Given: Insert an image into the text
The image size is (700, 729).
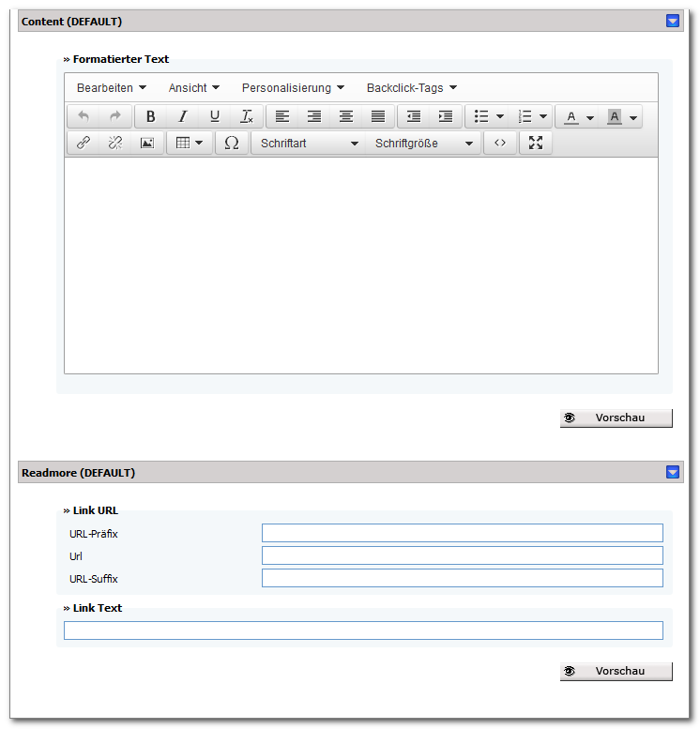Looking at the screenshot, I should pyautogui.click(x=147, y=143).
